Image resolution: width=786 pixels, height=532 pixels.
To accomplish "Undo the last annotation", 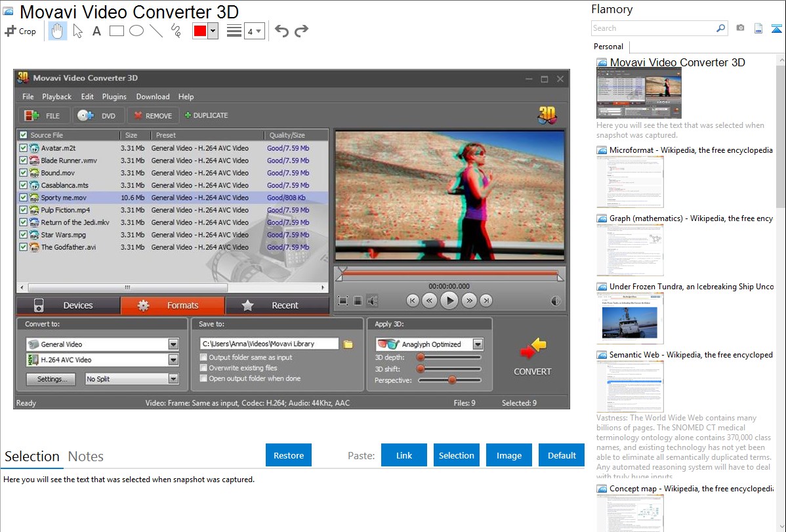I will (x=281, y=31).
